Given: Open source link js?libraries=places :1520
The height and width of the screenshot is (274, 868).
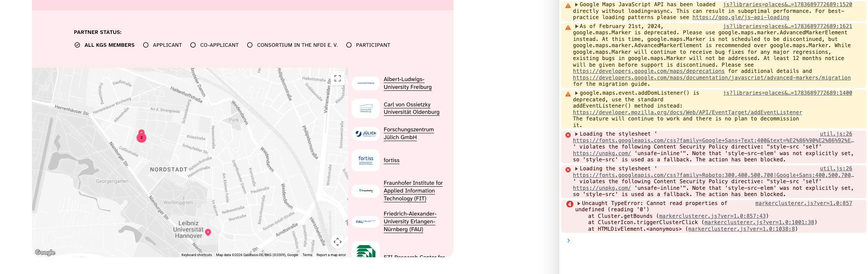Looking at the screenshot, I should pyautogui.click(x=788, y=5).
